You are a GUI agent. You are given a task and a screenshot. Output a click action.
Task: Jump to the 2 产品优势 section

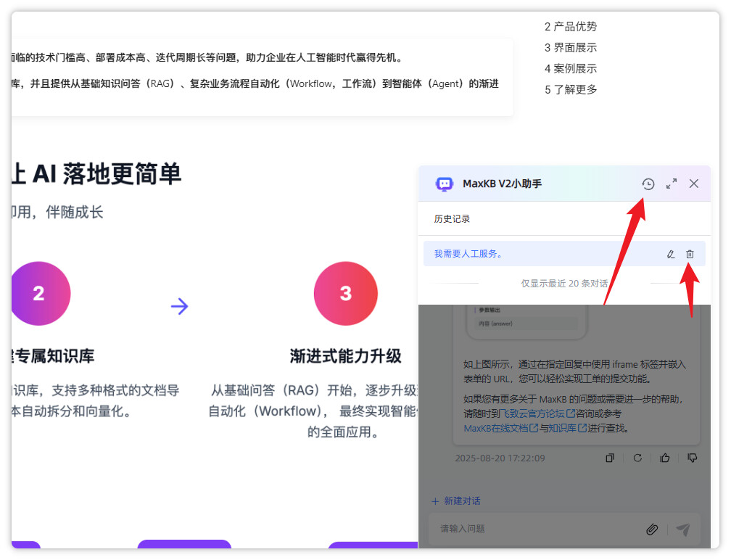coord(571,27)
